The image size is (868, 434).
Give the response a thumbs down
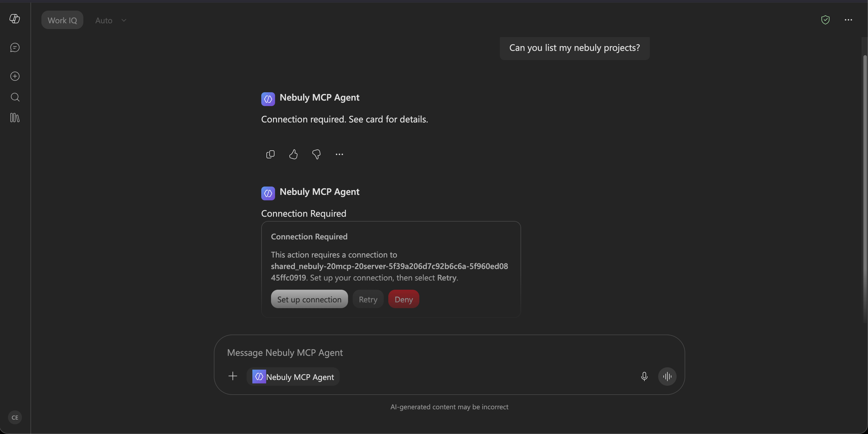coord(316,154)
